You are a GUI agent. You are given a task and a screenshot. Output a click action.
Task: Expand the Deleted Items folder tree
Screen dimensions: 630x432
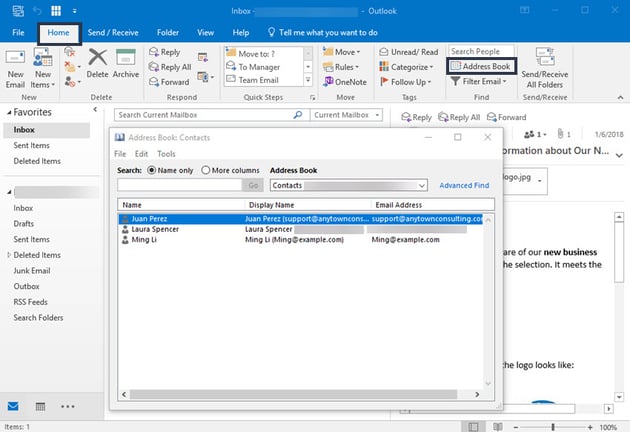(x=9, y=255)
